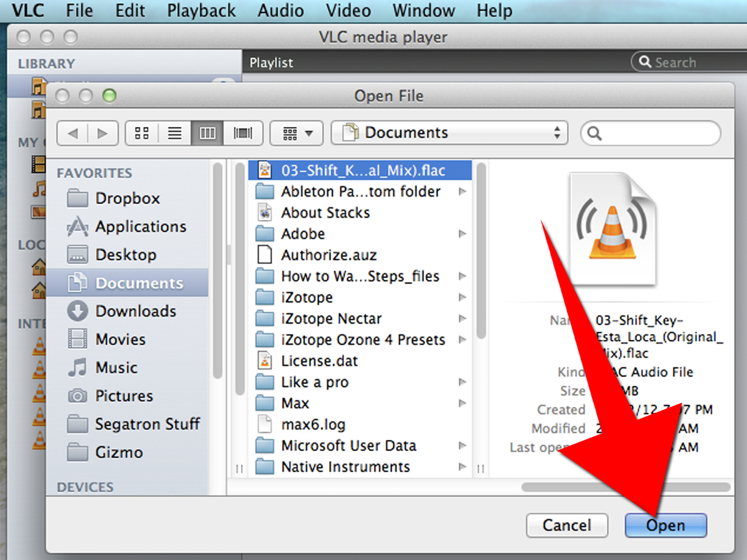
Task: Select the License.dat file
Action: point(360,361)
